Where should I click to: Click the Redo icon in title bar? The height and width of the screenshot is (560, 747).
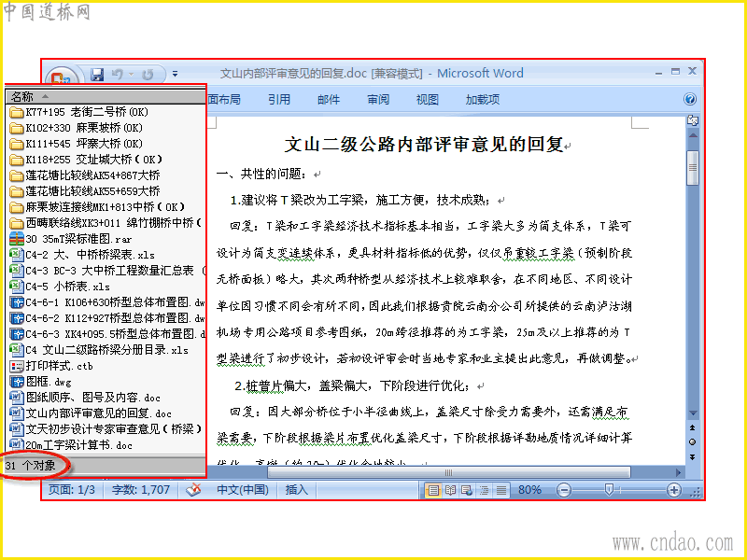(x=148, y=75)
